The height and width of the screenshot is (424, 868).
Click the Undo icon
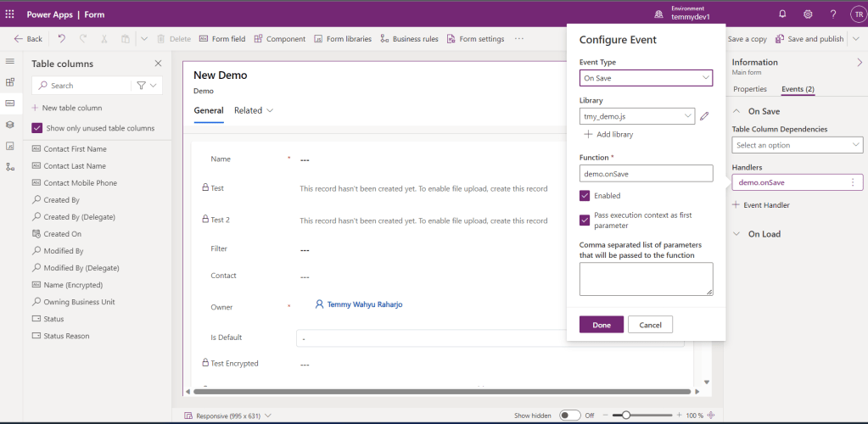tap(61, 39)
